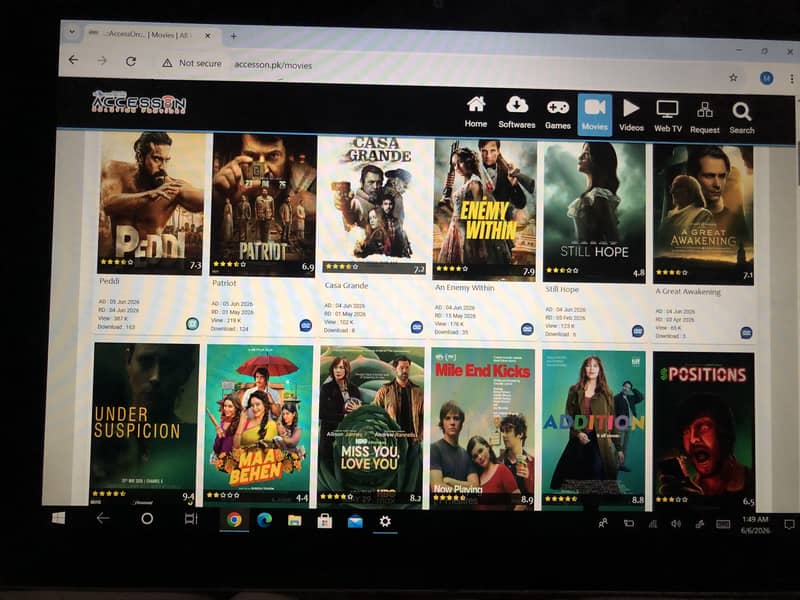Open File Explorer from taskbar

294,520
